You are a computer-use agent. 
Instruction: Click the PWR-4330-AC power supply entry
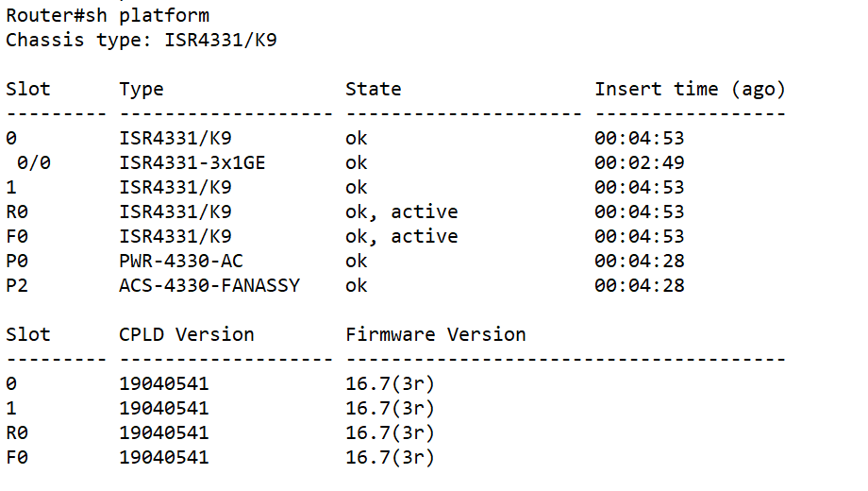coord(181,261)
